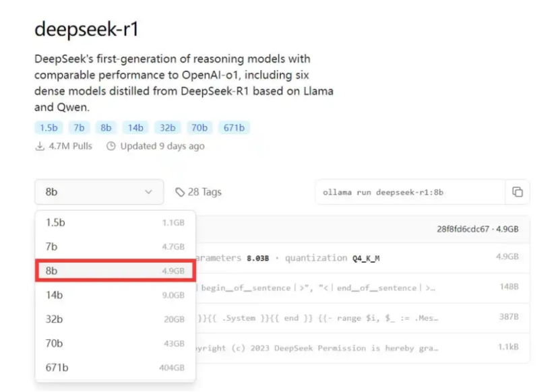Screen dimensions: 560x392
Task: Open the 14b tag pill
Action: coord(135,128)
